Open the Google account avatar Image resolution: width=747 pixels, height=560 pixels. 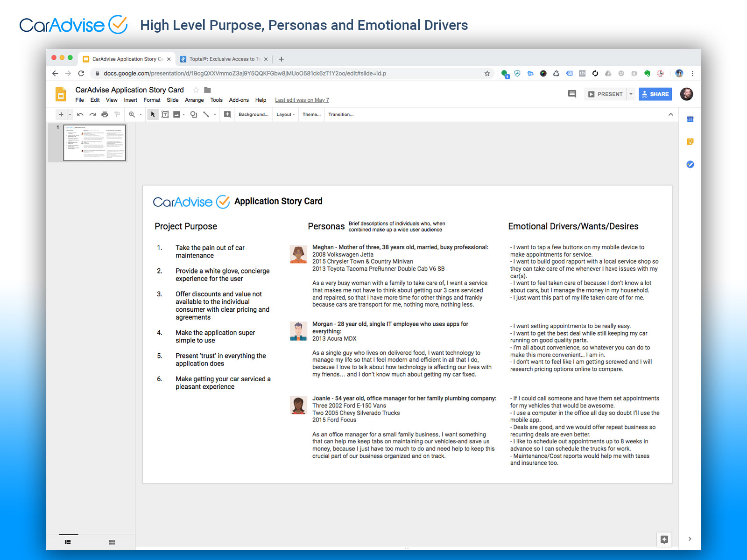pos(686,94)
